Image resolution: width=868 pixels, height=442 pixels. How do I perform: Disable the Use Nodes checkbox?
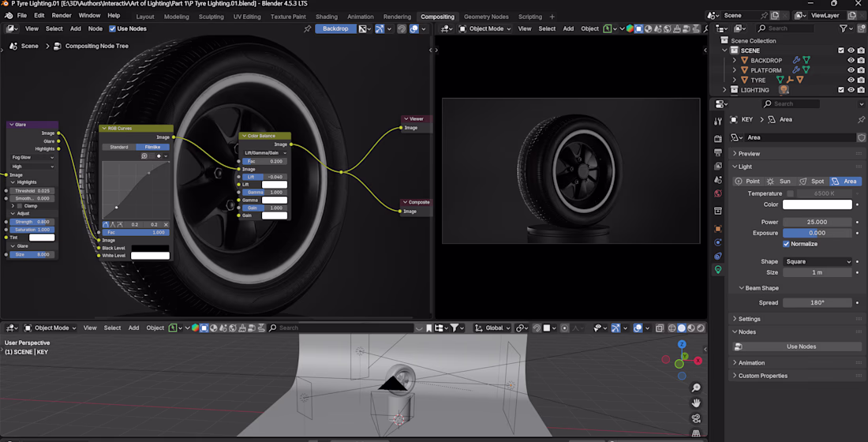pos(112,28)
